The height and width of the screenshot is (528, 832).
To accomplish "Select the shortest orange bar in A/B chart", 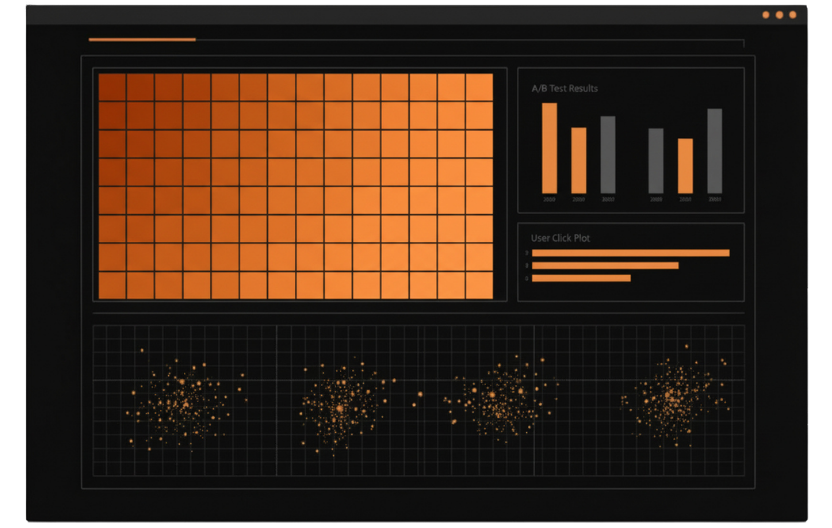I will (685, 166).
